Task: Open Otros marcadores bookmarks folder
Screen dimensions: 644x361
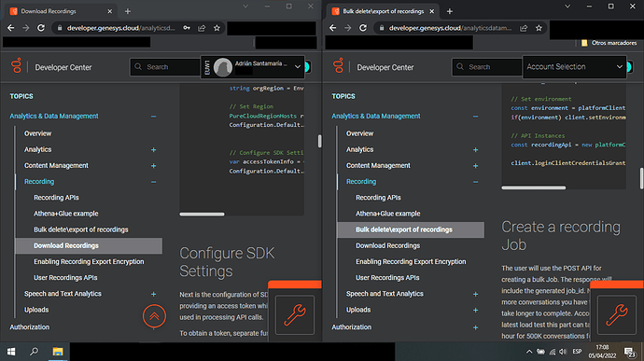Action: (x=609, y=43)
